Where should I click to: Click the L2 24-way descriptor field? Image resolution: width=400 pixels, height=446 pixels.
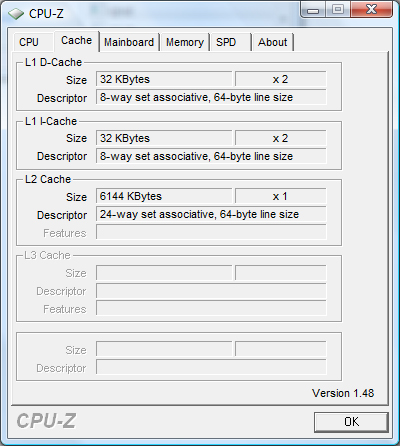(x=211, y=214)
